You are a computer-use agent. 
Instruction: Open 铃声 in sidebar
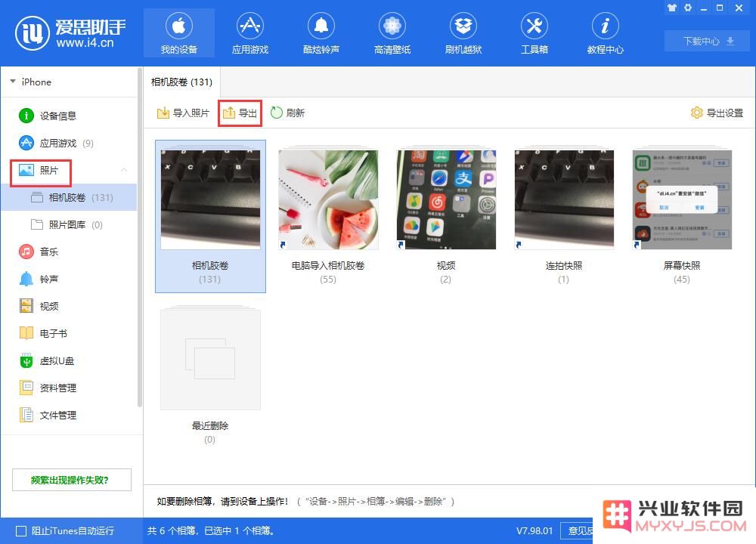69,279
